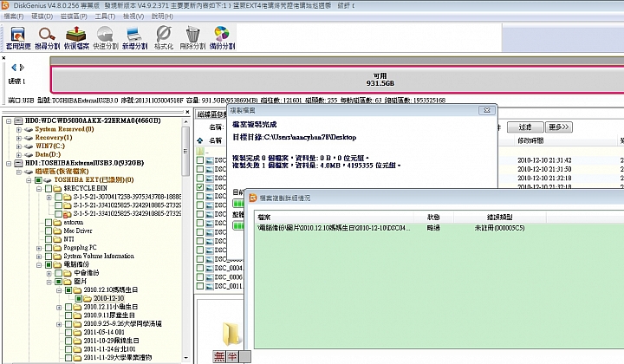Screen dimensions: 624x364
Task: Click the 狀態 column header
Action: point(433,218)
